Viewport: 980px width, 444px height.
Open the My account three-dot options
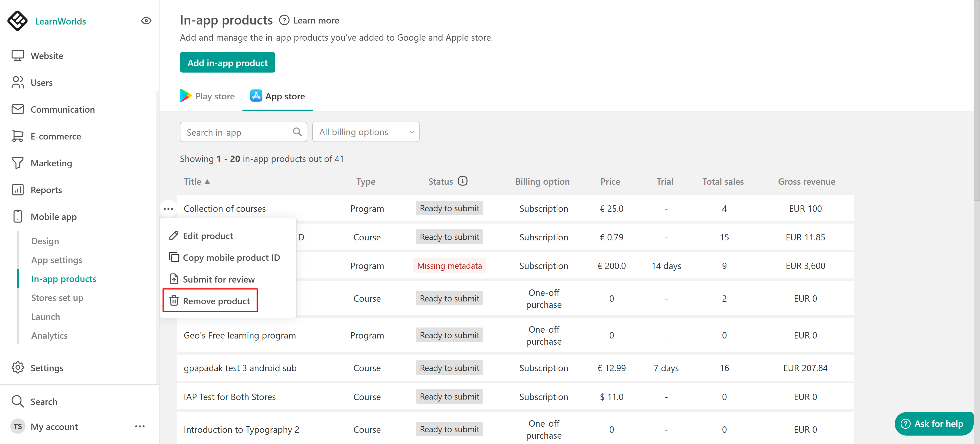[140, 426]
